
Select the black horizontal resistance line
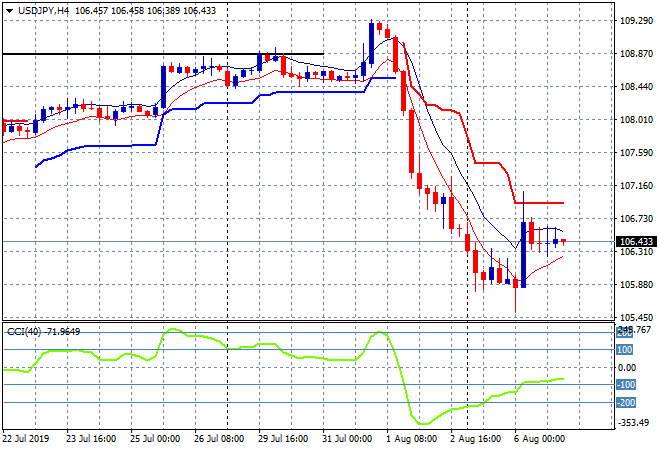point(163,54)
